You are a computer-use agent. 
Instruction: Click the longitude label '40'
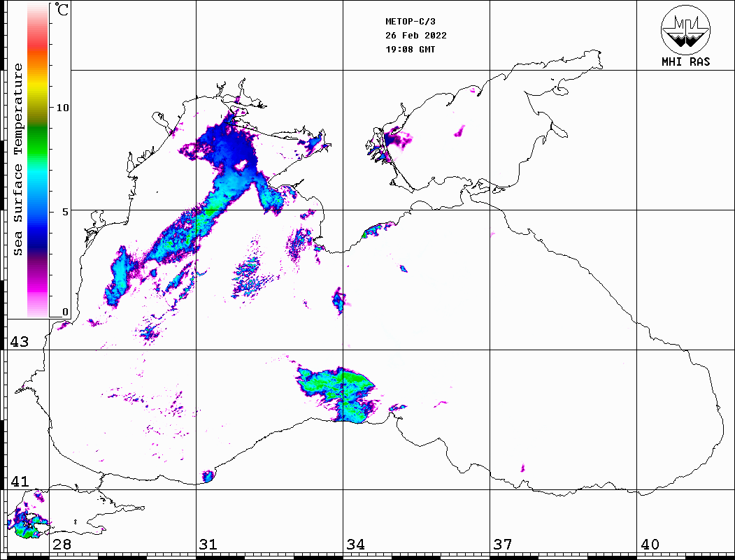pos(650,544)
